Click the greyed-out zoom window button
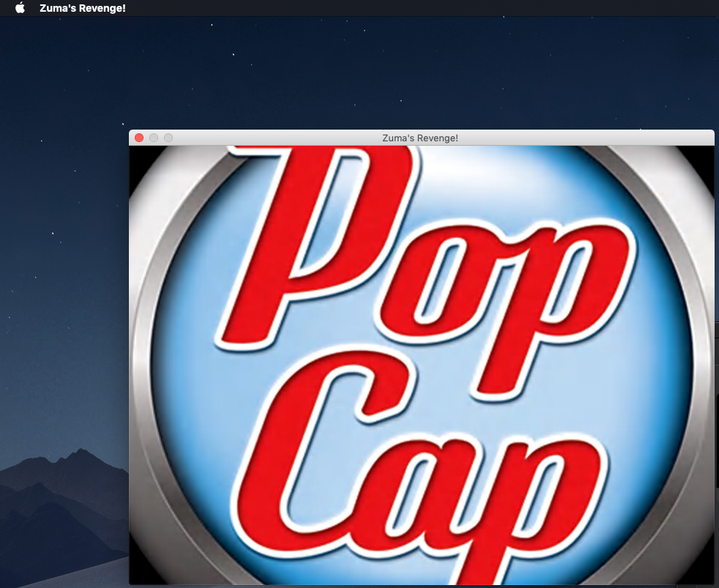Screen dimensions: 719x588 [x=168, y=138]
